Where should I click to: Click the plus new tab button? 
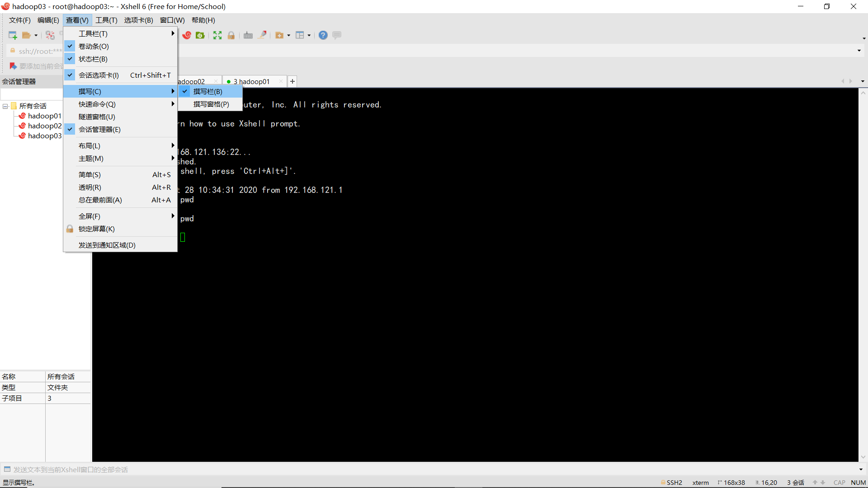(292, 81)
